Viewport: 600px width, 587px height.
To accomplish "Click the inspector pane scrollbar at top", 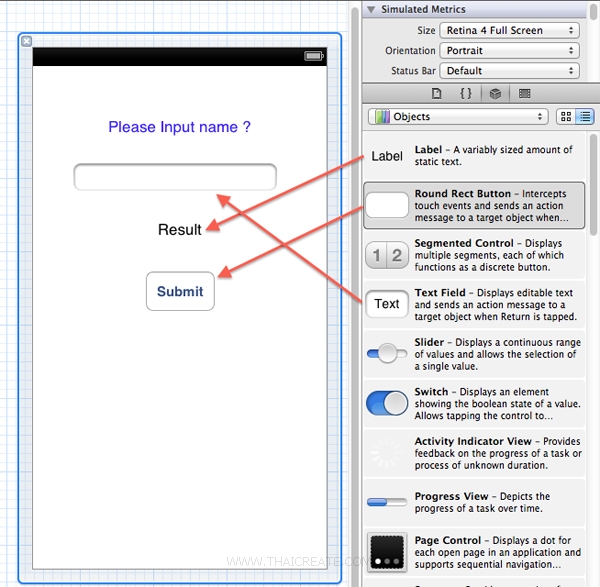I will coord(593,11).
